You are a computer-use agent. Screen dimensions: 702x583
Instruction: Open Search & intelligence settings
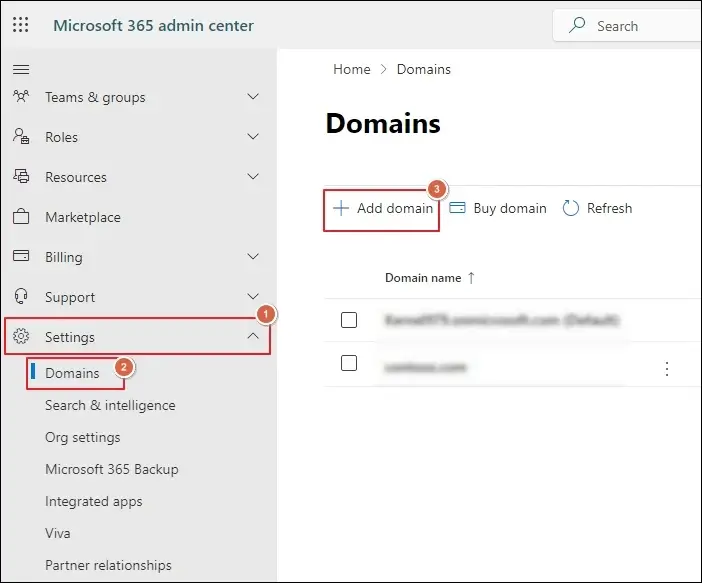[x=110, y=405]
